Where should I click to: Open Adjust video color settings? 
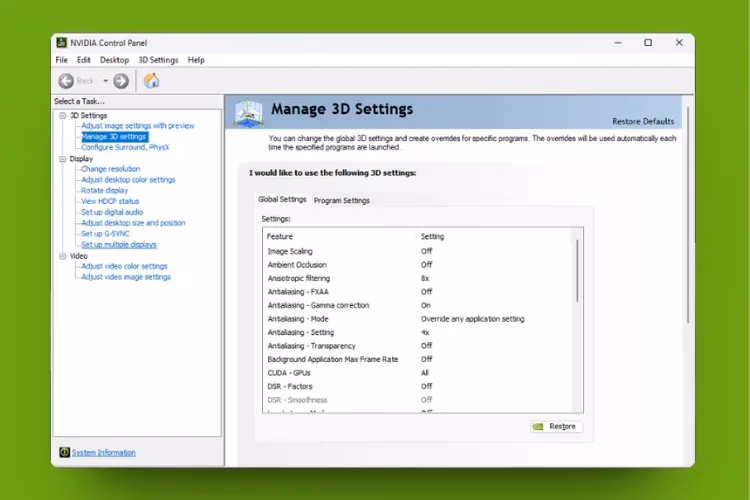pyautogui.click(x=124, y=266)
